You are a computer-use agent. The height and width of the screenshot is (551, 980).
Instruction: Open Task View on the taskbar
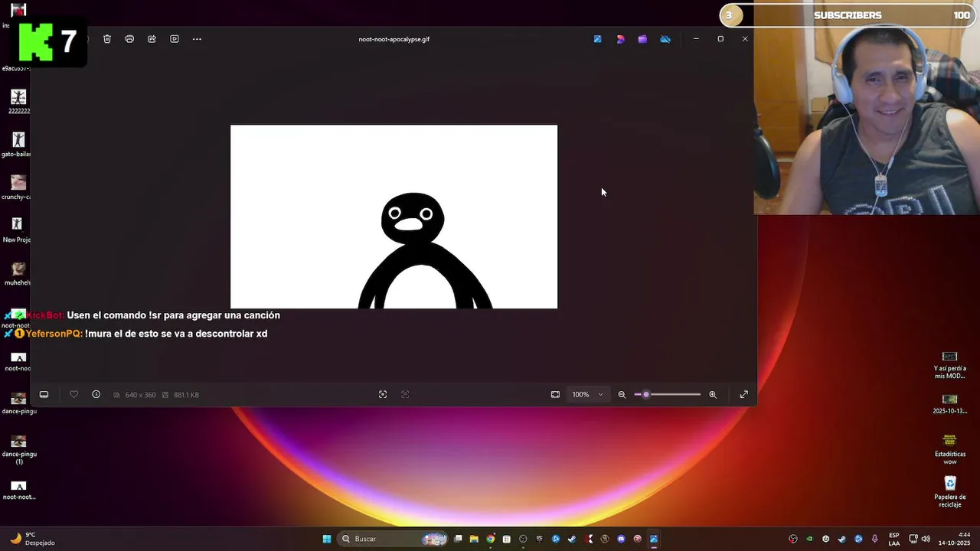pyautogui.click(x=458, y=539)
